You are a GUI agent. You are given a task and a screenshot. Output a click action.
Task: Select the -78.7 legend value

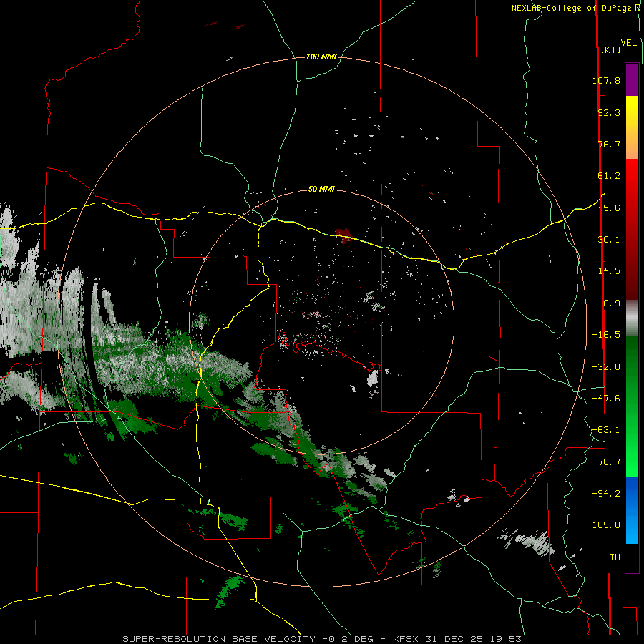[606, 462]
